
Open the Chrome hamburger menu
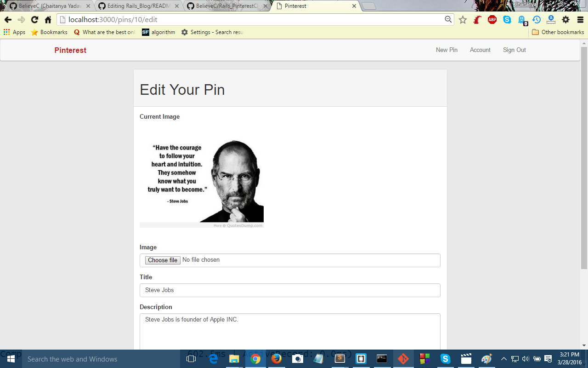coord(580,20)
